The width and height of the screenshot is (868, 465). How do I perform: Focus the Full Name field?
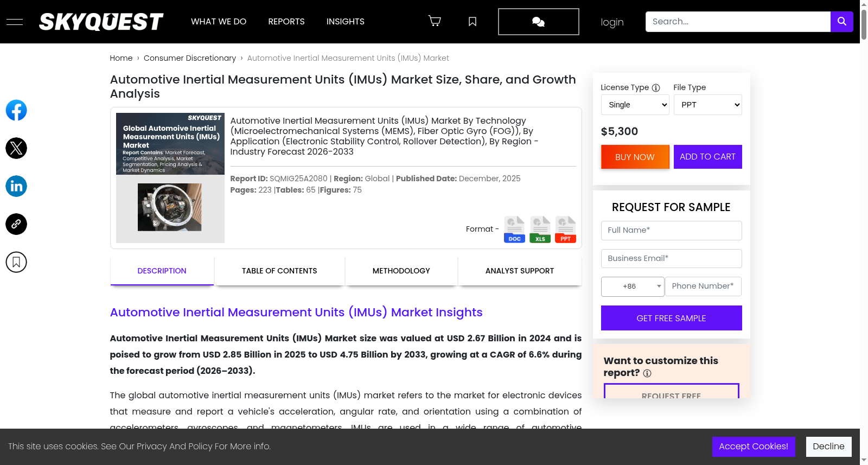[x=672, y=231]
